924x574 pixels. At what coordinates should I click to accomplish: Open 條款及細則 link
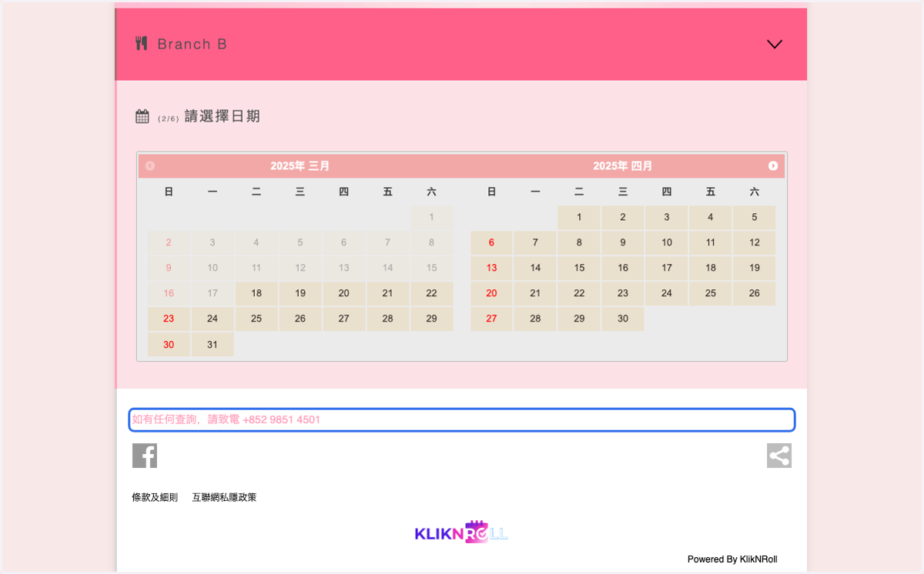pyautogui.click(x=155, y=498)
